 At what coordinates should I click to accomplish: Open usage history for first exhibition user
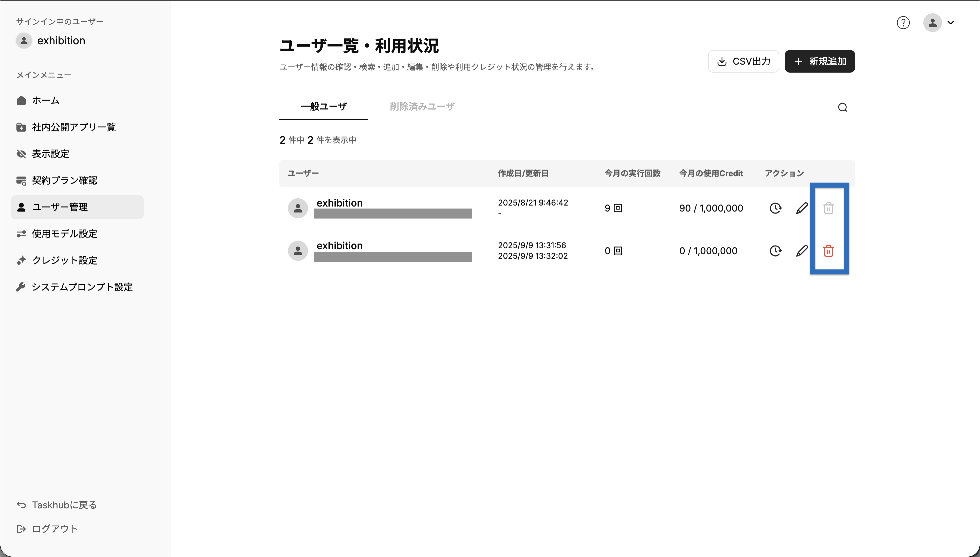775,208
